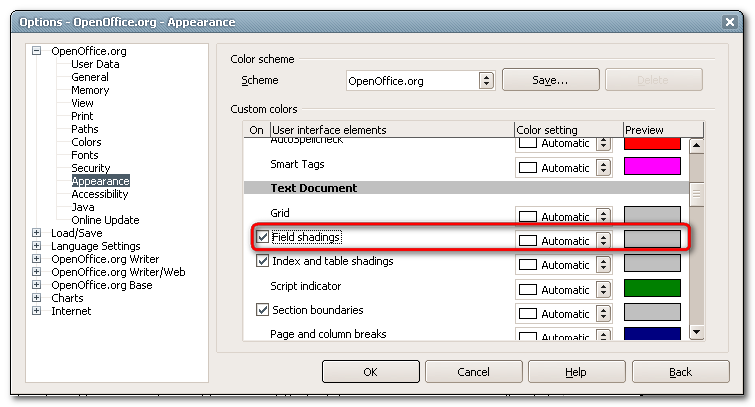
Task: Open the Online Update options page
Action: pos(105,220)
